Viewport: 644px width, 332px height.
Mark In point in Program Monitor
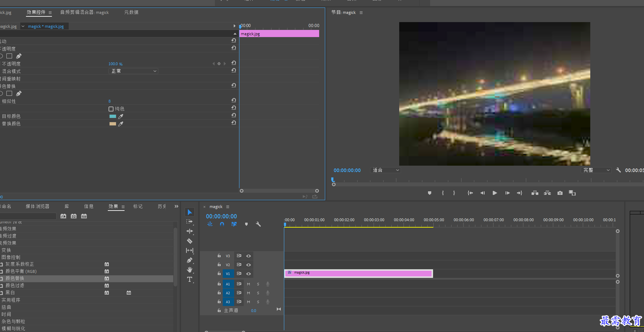443,193
